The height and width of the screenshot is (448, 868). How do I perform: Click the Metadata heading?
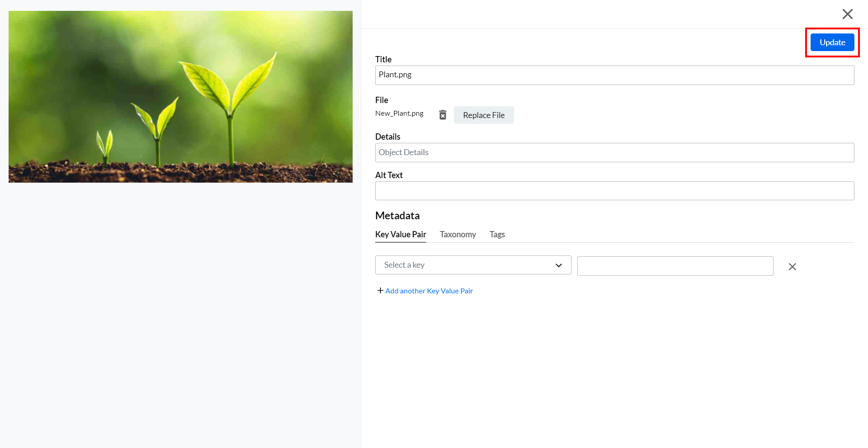pos(397,216)
